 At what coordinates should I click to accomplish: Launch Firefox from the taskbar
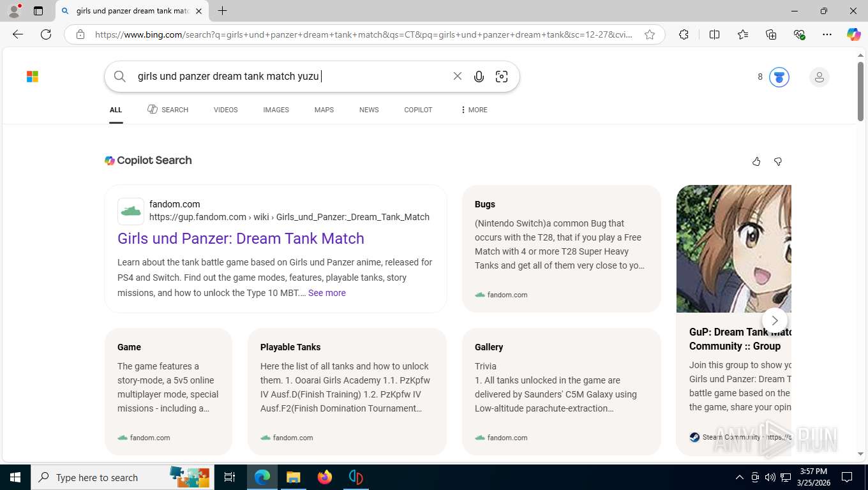tap(325, 477)
